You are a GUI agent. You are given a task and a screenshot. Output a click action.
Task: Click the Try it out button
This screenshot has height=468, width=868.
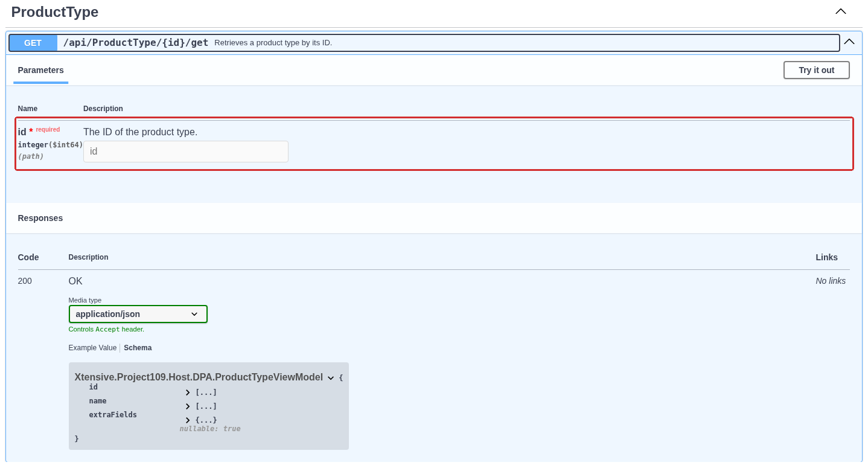(816, 70)
